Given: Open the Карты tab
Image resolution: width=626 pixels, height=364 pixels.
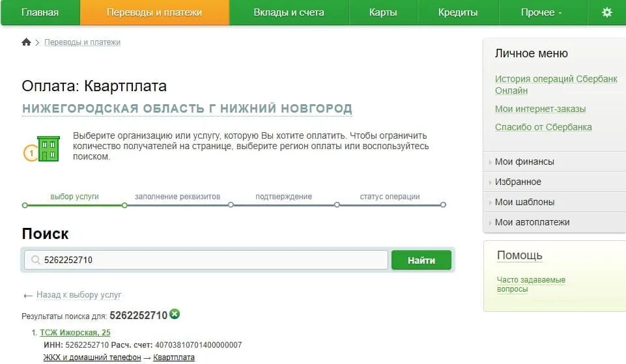Looking at the screenshot, I should tap(383, 12).
